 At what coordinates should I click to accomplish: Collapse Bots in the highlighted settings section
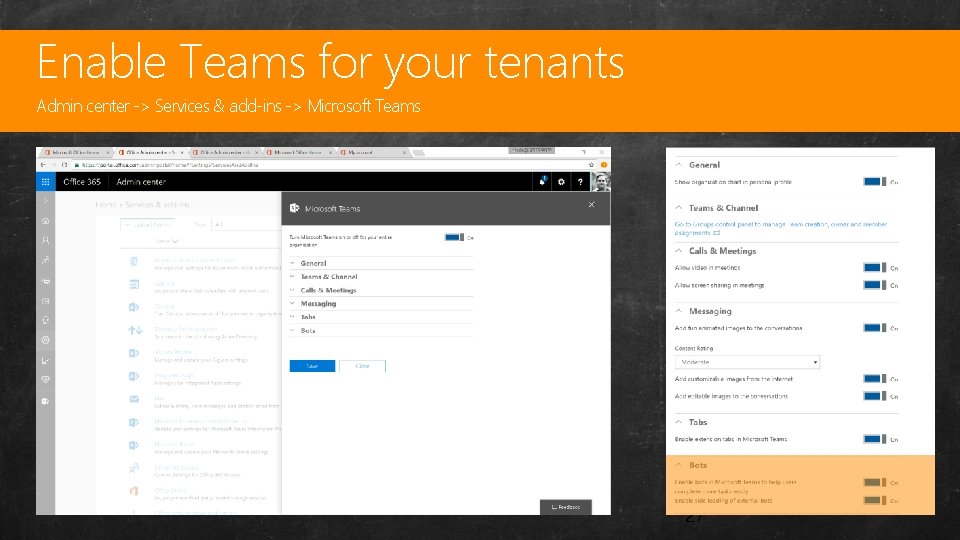(678, 465)
